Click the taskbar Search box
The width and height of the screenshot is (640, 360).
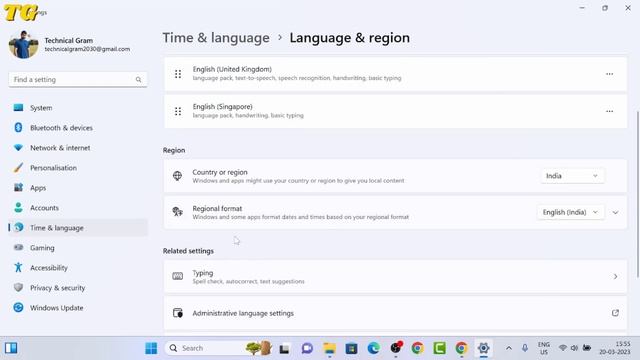tap(218, 348)
